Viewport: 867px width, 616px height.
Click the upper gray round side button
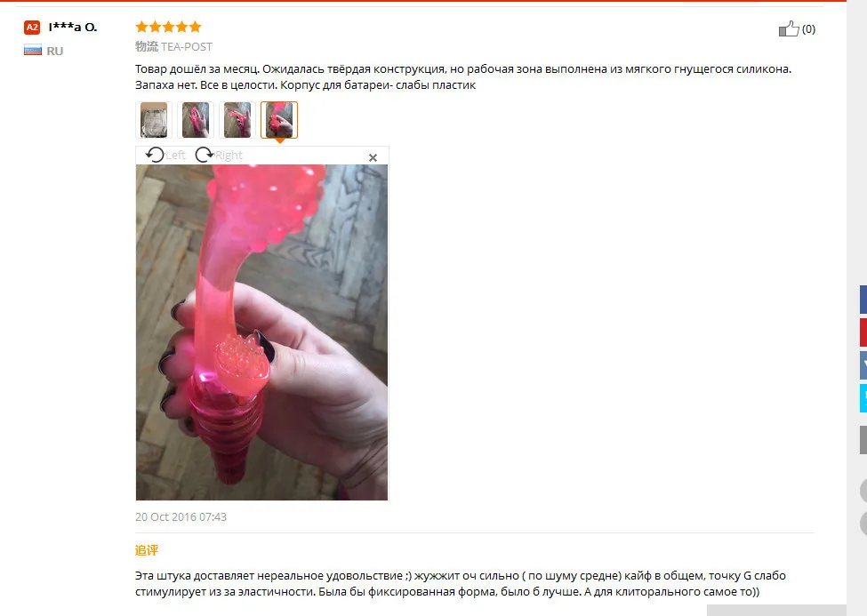[863, 491]
